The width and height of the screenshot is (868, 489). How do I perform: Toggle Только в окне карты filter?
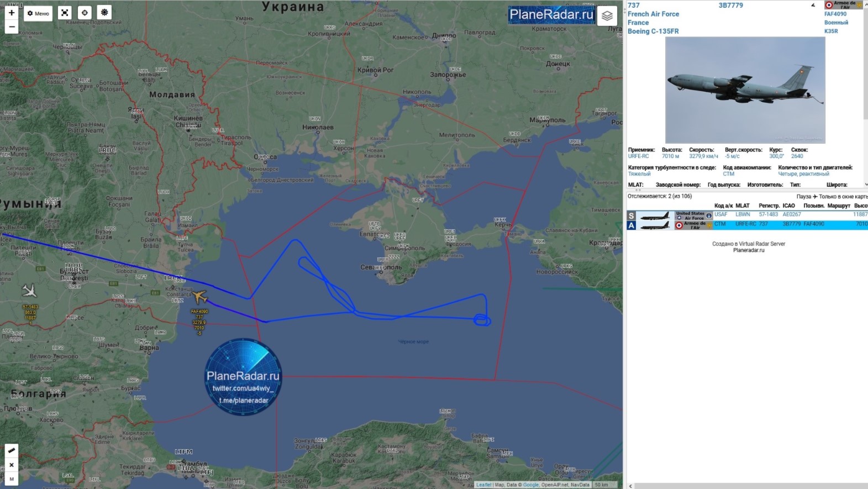click(x=843, y=196)
